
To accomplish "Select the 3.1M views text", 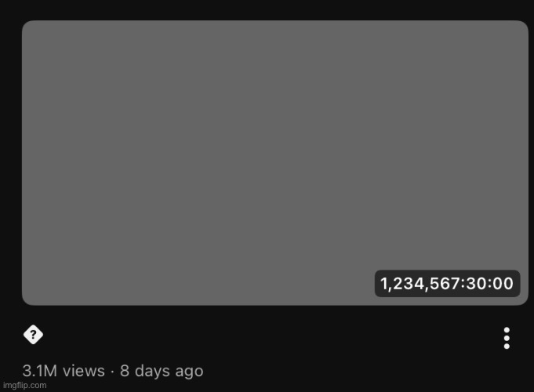I will (64, 370).
